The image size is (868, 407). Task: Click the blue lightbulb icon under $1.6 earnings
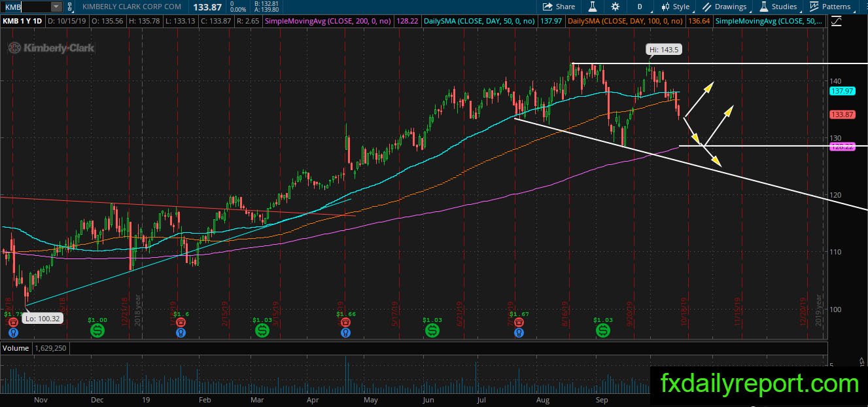(181, 332)
